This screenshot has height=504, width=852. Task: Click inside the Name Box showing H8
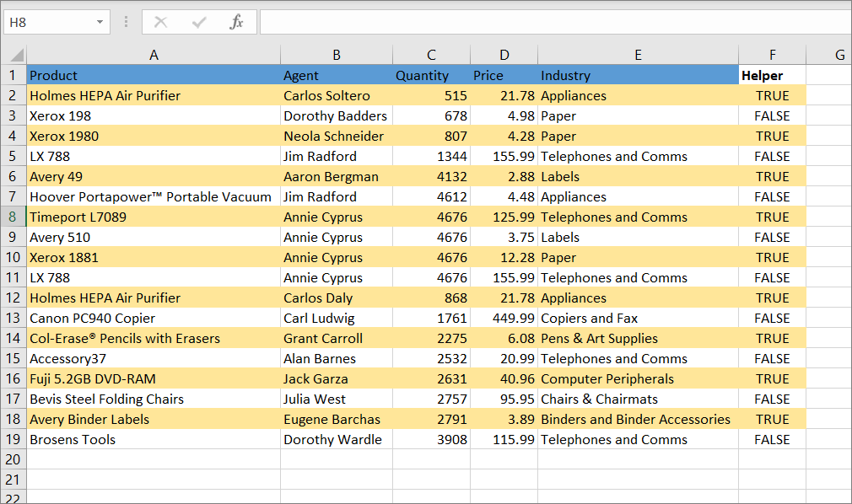click(49, 22)
